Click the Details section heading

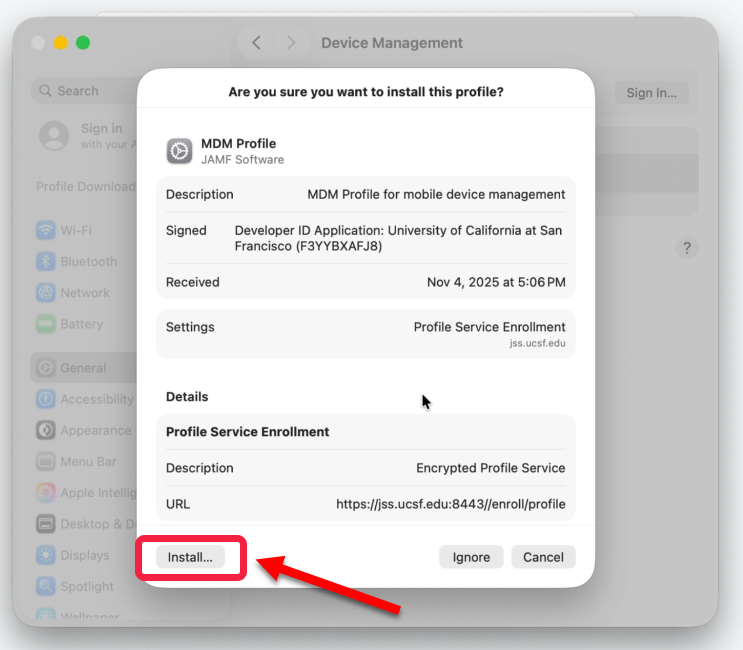point(187,397)
